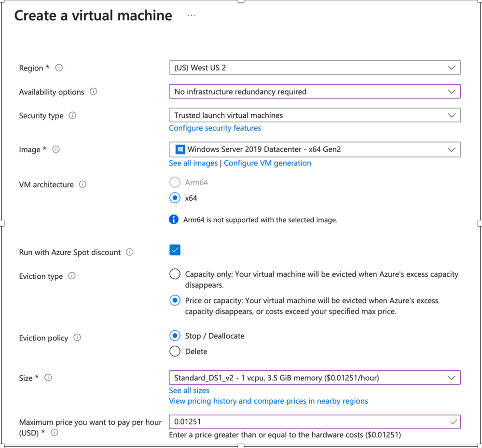
Task: Show info tooltip for Azure Spot discount
Action: tap(130, 252)
